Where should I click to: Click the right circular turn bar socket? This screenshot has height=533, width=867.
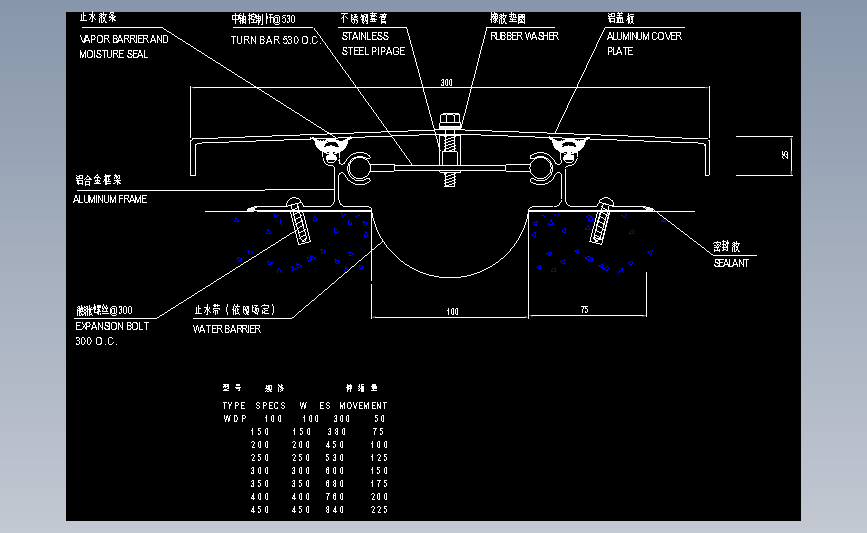[x=541, y=168]
